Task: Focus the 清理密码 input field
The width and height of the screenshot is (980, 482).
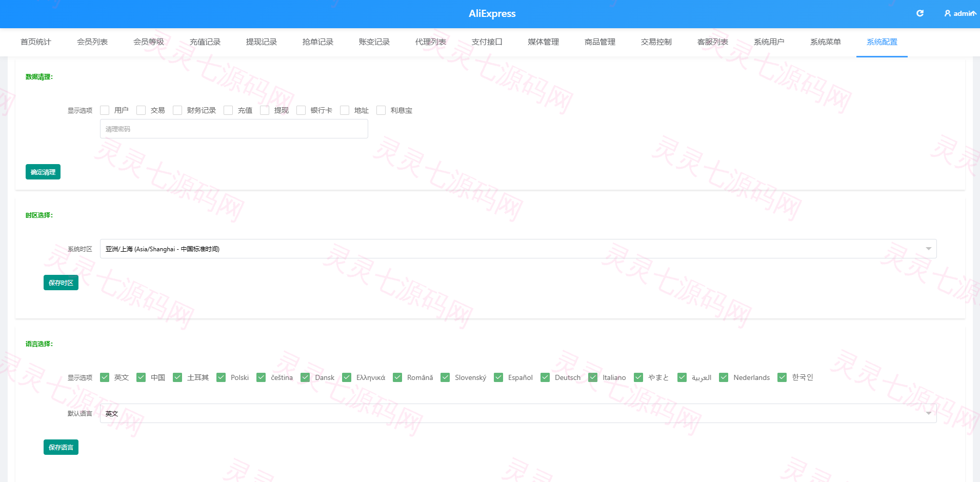Action: (x=234, y=129)
